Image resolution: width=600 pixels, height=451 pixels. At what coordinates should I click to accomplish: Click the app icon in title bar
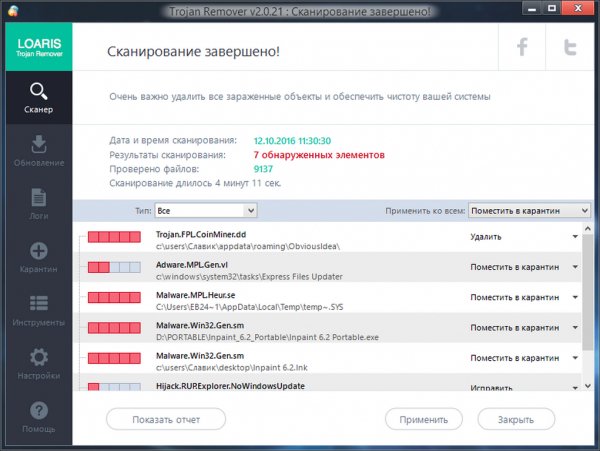pyautogui.click(x=13, y=10)
